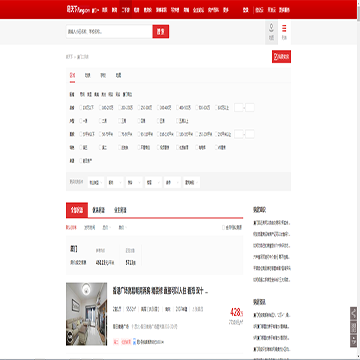360x360 pixels.
Task: Check the first area range checkbox
Action: pyautogui.click(x=81, y=134)
